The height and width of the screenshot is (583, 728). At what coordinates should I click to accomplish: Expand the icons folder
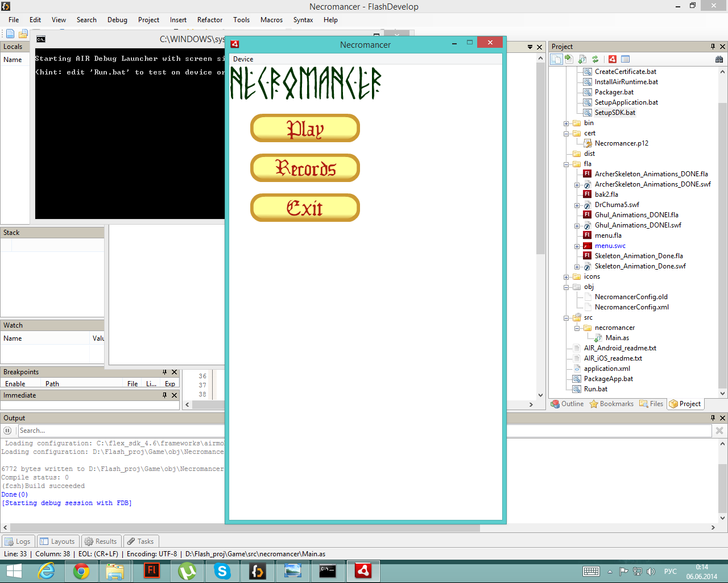tap(566, 277)
